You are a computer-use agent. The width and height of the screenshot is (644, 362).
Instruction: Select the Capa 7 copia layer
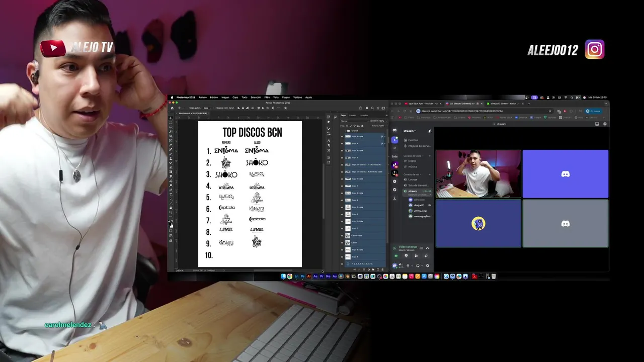coord(364,221)
